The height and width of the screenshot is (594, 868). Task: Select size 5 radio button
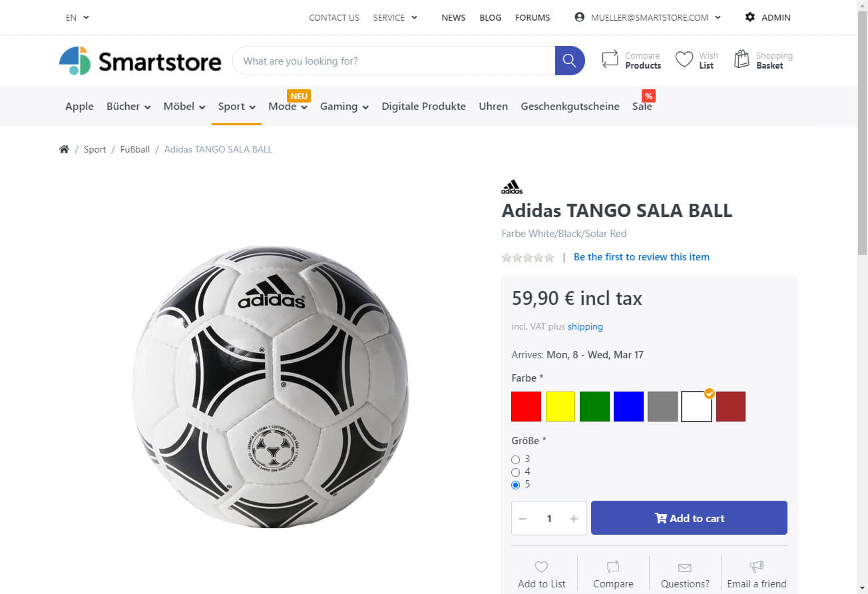[516, 485]
